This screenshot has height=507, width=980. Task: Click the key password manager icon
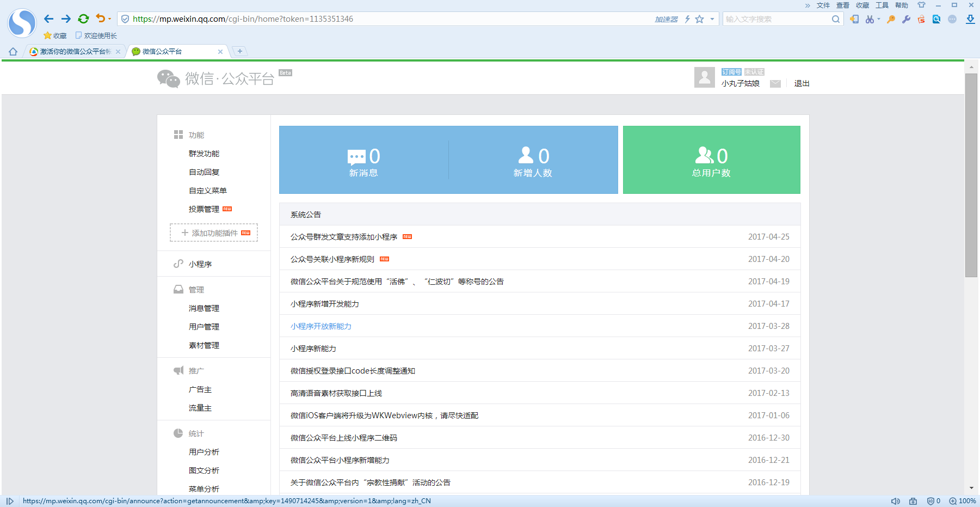[x=891, y=19]
